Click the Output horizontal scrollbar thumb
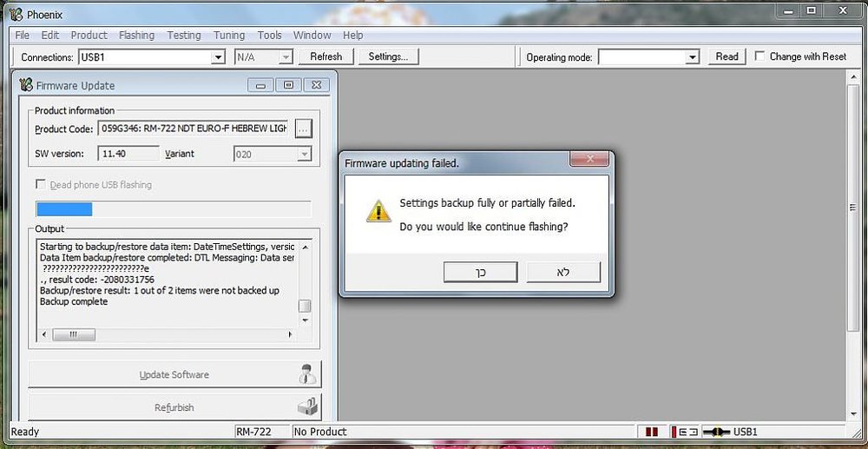 click(x=74, y=334)
